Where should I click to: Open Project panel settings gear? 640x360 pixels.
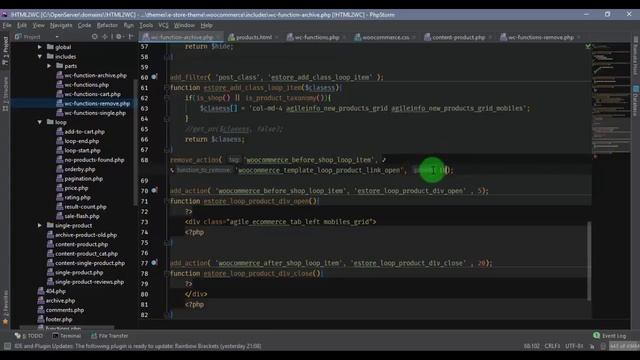(x=119, y=37)
